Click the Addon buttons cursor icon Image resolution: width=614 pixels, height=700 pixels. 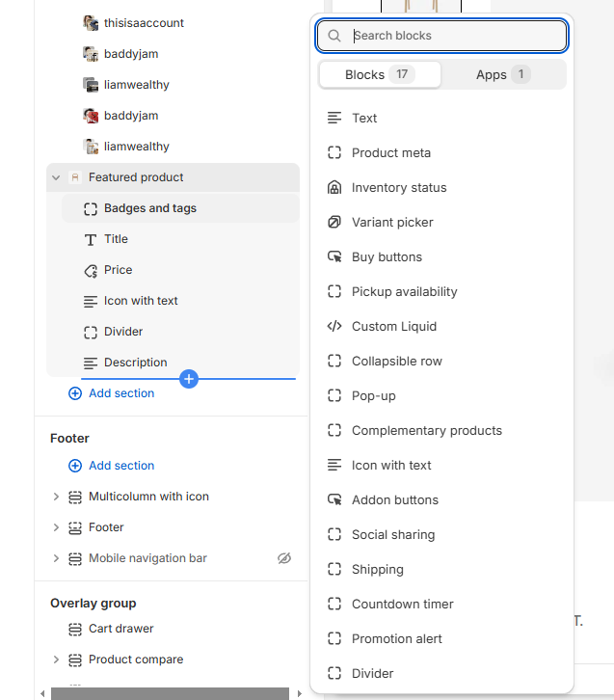coord(334,500)
